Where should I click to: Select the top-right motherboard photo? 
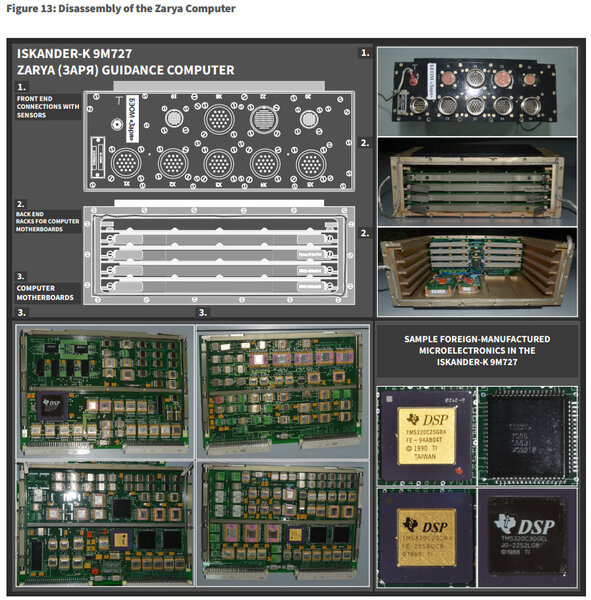pos(283,391)
